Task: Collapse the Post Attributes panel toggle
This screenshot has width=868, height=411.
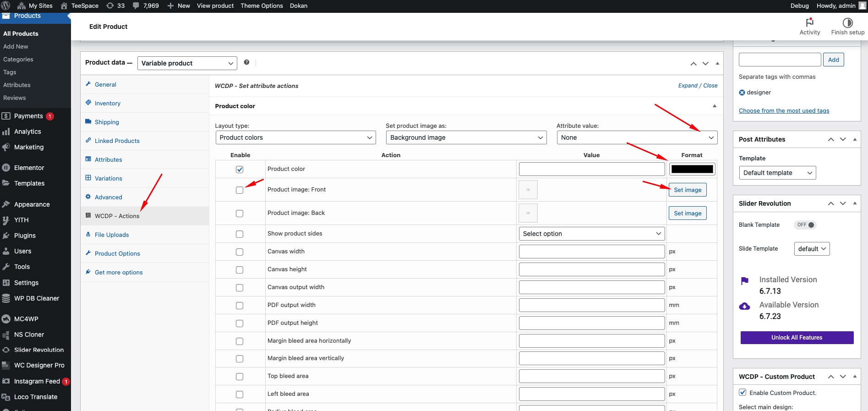Action: pyautogui.click(x=855, y=139)
